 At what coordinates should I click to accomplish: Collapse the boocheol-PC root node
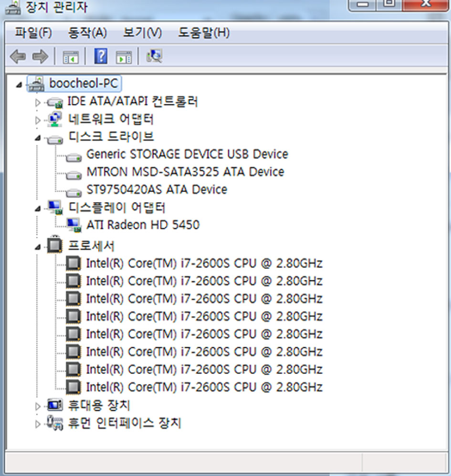pos(19,85)
